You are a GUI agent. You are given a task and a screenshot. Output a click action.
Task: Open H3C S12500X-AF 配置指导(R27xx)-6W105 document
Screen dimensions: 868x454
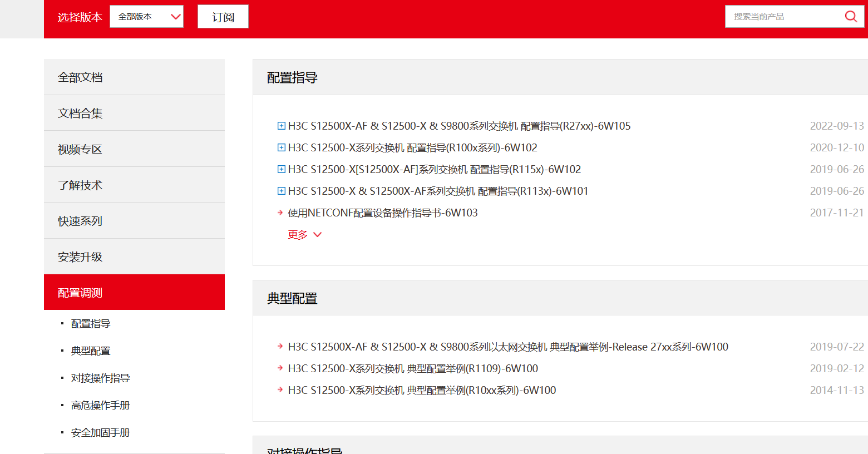[459, 126]
